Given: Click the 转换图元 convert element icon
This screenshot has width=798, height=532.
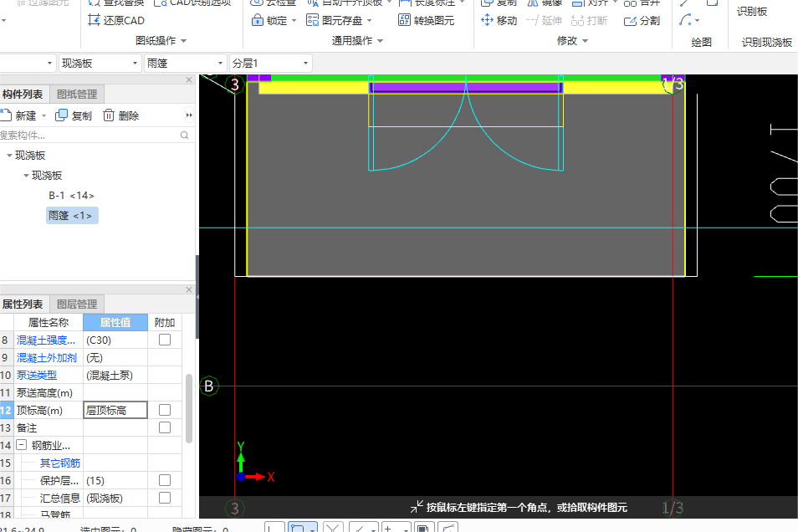Looking at the screenshot, I should coord(404,20).
